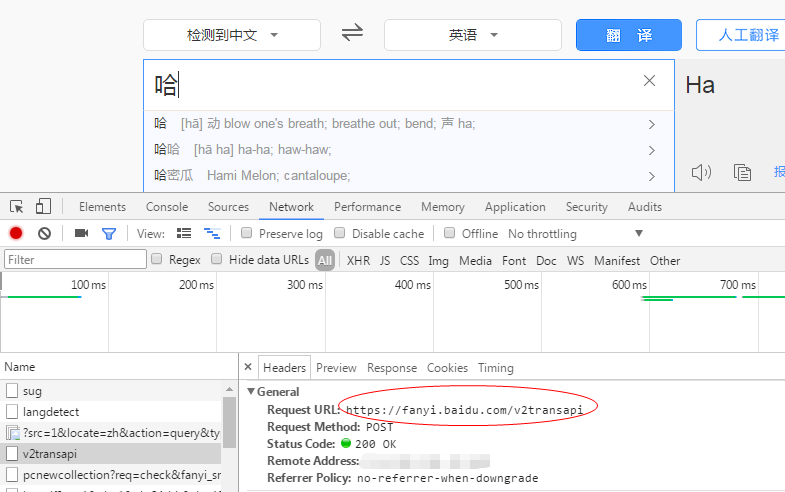Open the Application tab
The height and width of the screenshot is (492, 785).
[515, 207]
